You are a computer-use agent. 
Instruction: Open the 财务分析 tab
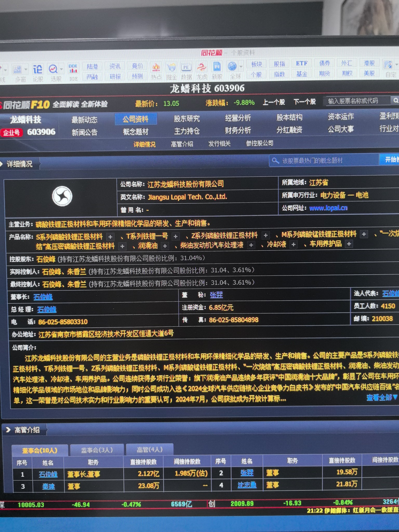[238, 130]
